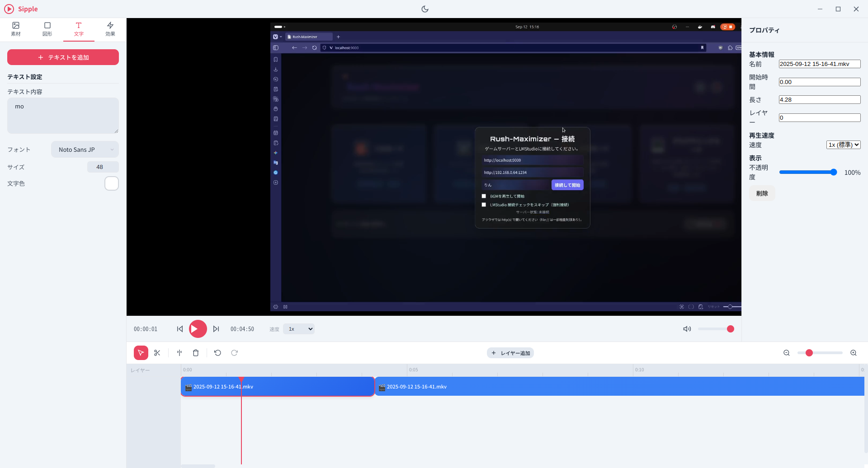Select the second 2025-09-12 15-16-41.mkv clip
Screen dimensions: 868x468
pos(619,387)
